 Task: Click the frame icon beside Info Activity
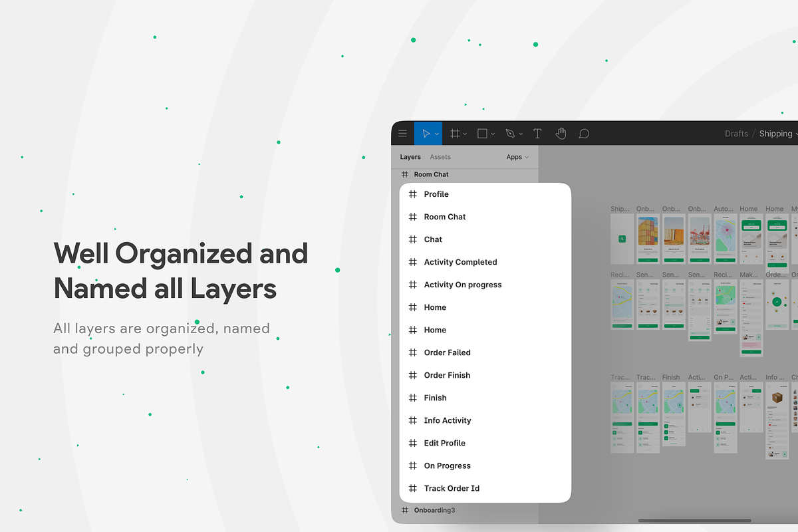click(x=412, y=420)
